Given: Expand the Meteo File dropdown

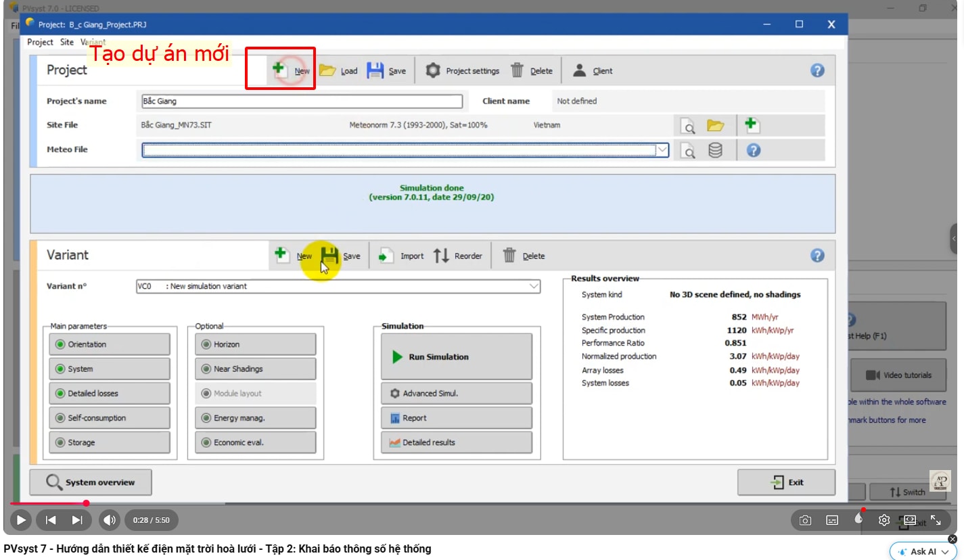Looking at the screenshot, I should point(662,150).
